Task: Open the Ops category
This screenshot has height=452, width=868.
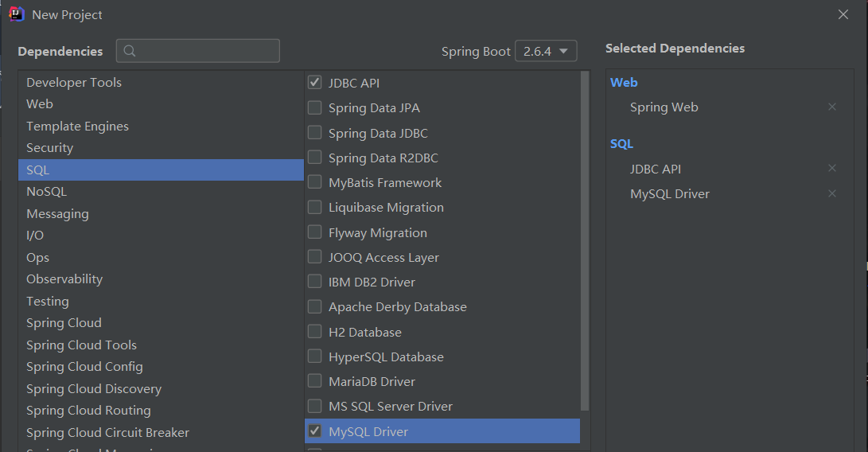Action: [161, 258]
